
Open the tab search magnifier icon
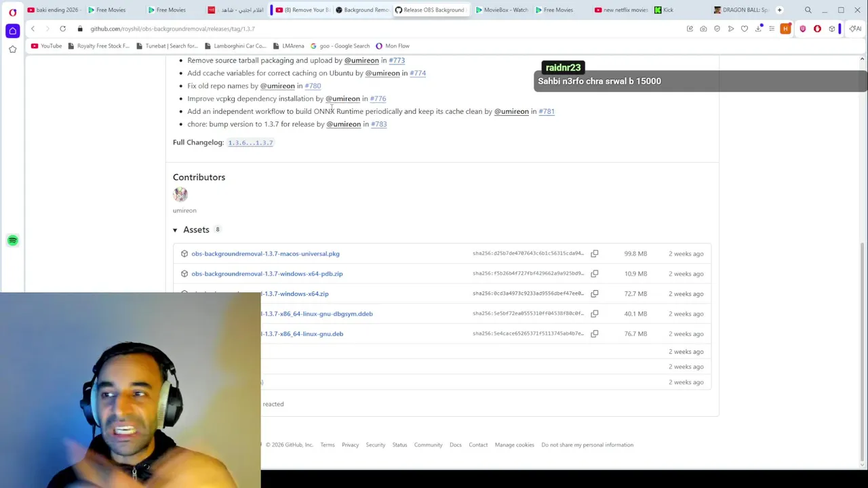[x=808, y=10]
